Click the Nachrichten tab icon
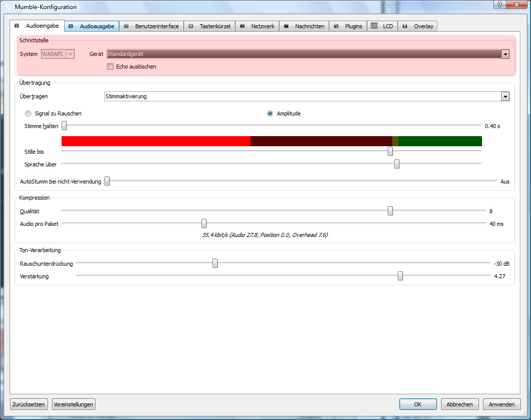 pyautogui.click(x=286, y=26)
